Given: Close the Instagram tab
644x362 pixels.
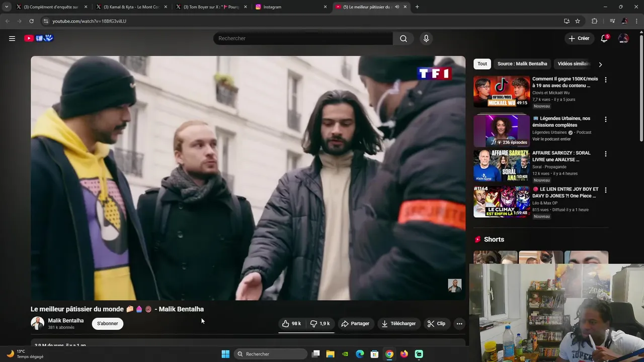Looking at the screenshot, I should click(325, 7).
